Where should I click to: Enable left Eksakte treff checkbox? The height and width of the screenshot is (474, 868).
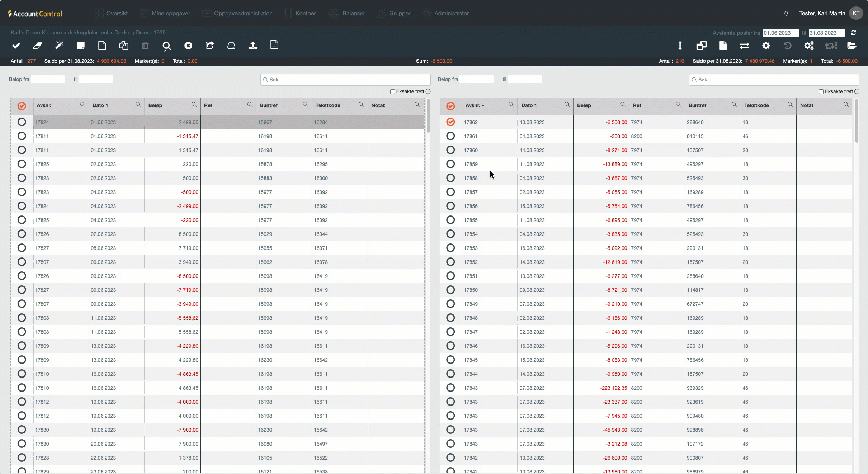click(x=392, y=92)
